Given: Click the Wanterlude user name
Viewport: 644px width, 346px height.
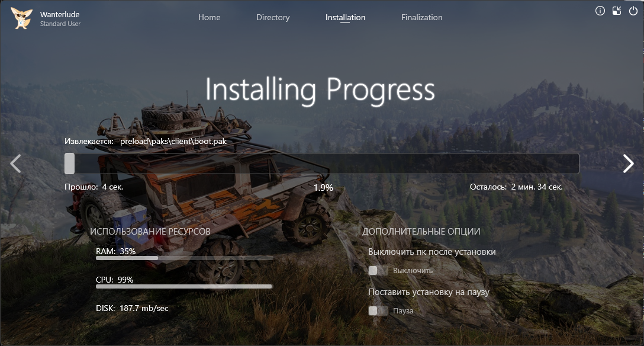Looking at the screenshot, I should [x=60, y=14].
